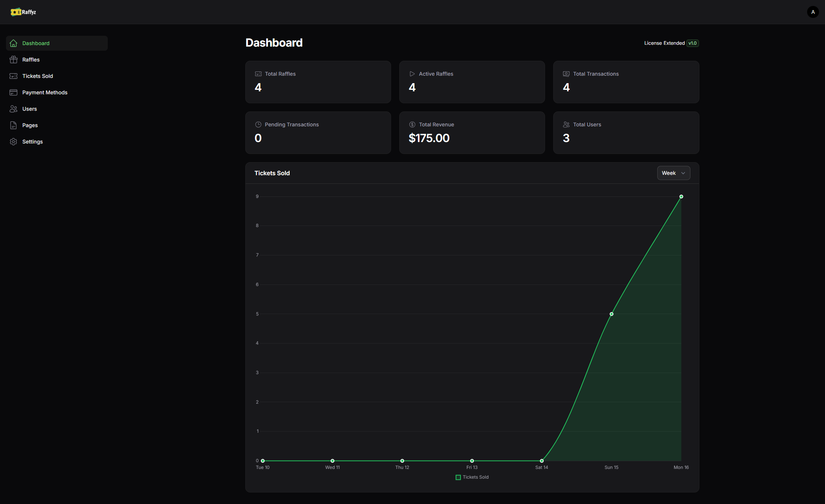This screenshot has height=504, width=825.
Task: Open the Week period dropdown
Action: 673,173
